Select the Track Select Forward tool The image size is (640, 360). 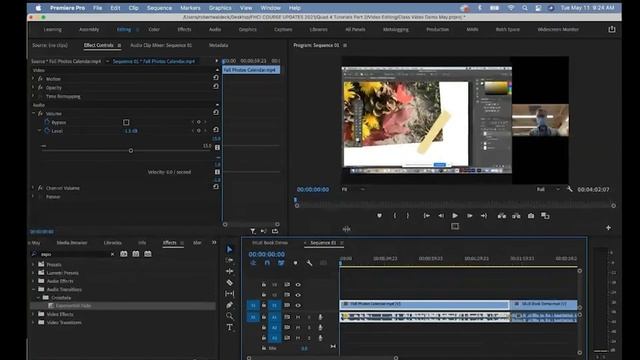tap(229, 260)
